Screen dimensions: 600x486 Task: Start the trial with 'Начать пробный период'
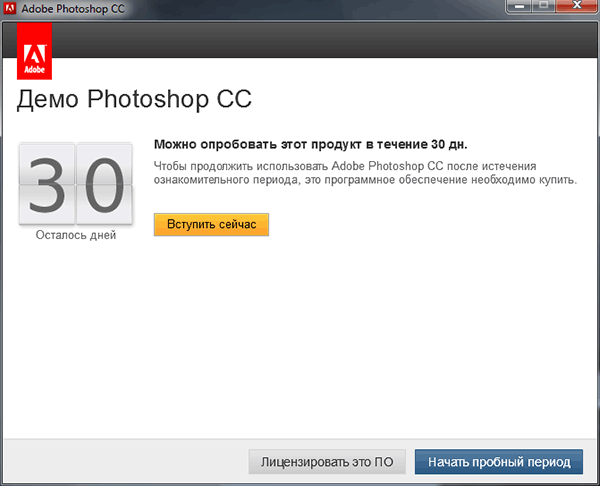click(x=499, y=462)
